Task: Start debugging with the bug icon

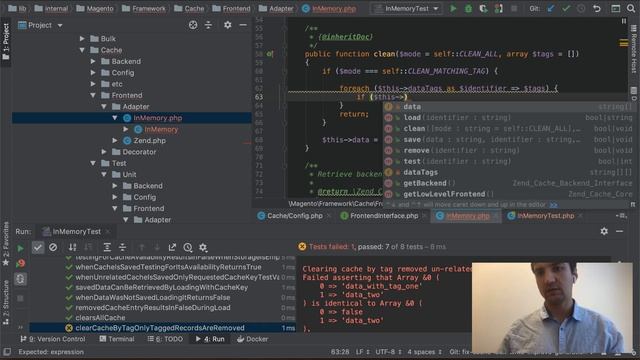Action: point(468,8)
